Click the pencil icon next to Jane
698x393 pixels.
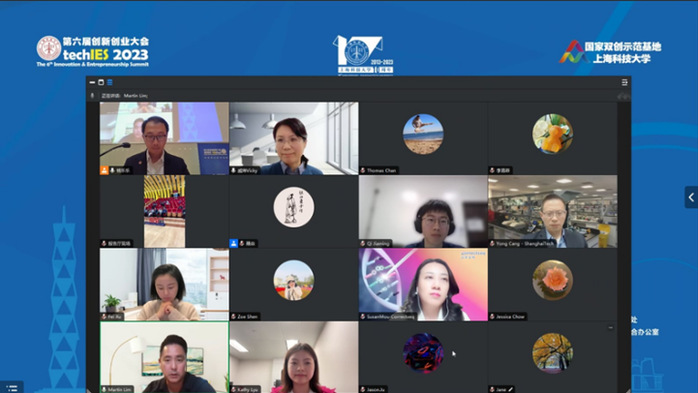[511, 389]
